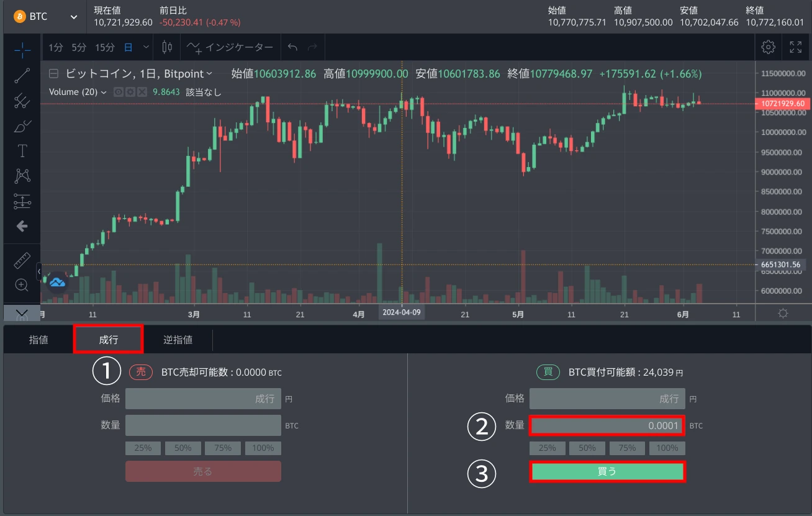Click the buy-side 価格 price field
Image resolution: width=812 pixels, height=516 pixels.
pos(607,399)
